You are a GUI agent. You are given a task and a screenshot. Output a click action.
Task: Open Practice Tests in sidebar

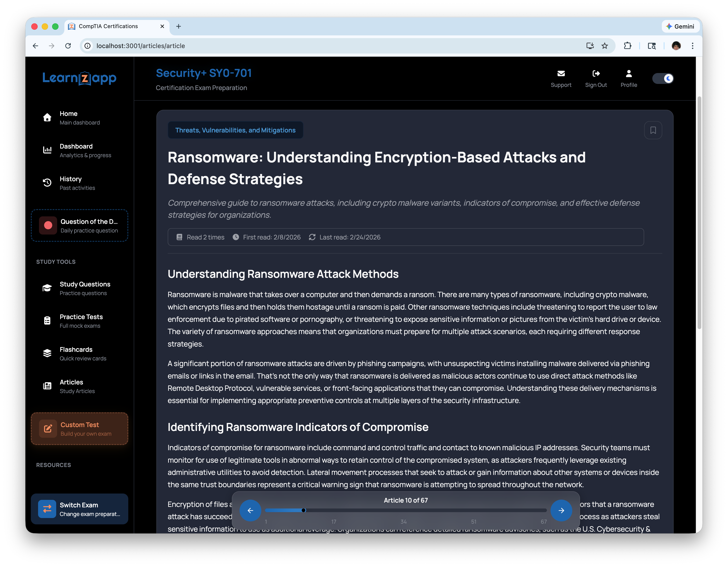coord(81,321)
